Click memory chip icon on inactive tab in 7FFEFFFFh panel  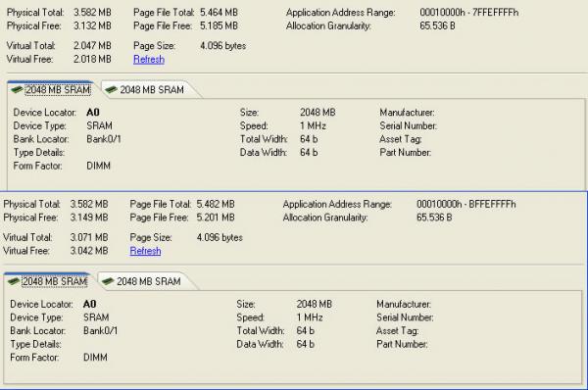pyautogui.click(x=111, y=89)
